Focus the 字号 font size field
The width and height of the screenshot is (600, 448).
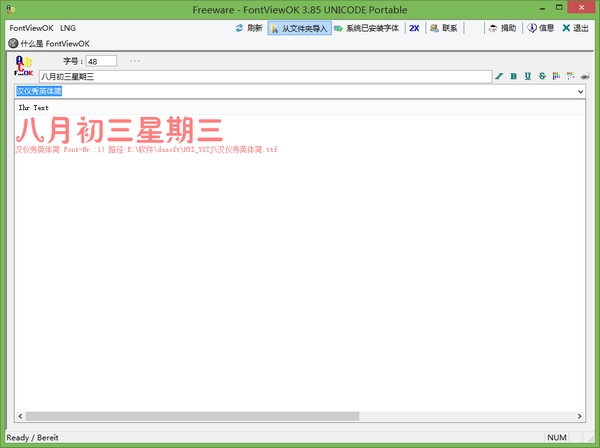[x=101, y=61]
